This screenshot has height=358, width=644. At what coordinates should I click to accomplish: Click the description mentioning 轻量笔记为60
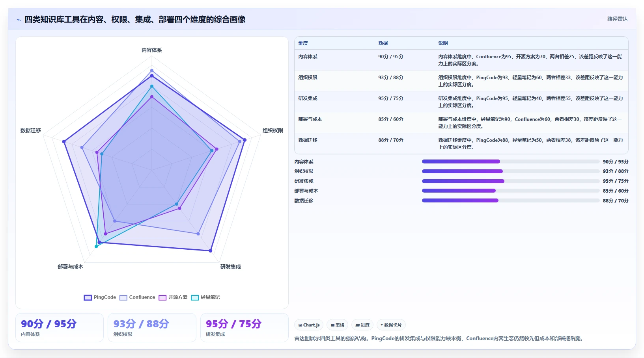point(530,81)
